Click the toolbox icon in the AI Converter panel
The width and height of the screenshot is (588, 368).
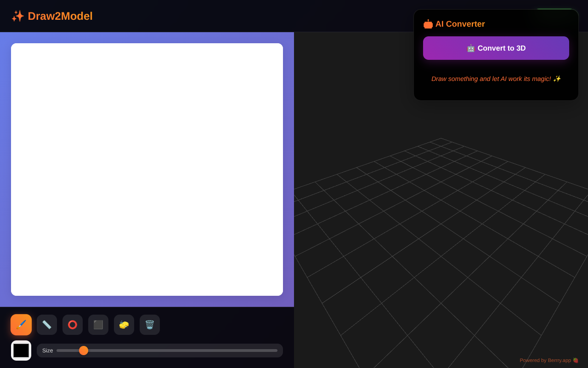[428, 24]
